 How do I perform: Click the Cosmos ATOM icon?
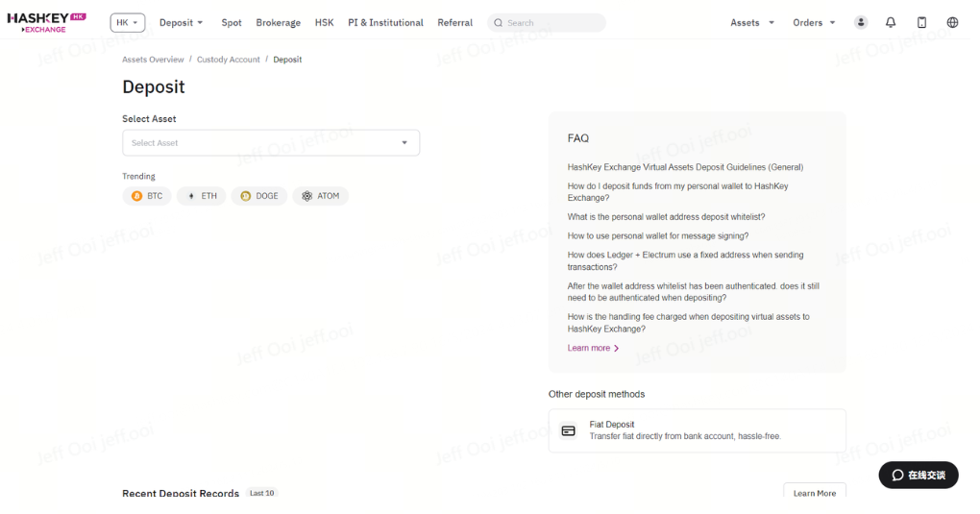click(306, 196)
